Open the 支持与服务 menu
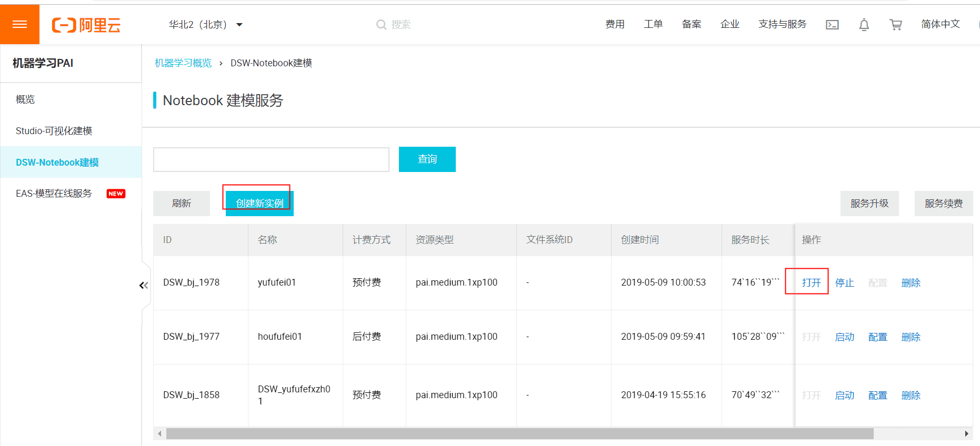980x446 pixels. (782, 24)
